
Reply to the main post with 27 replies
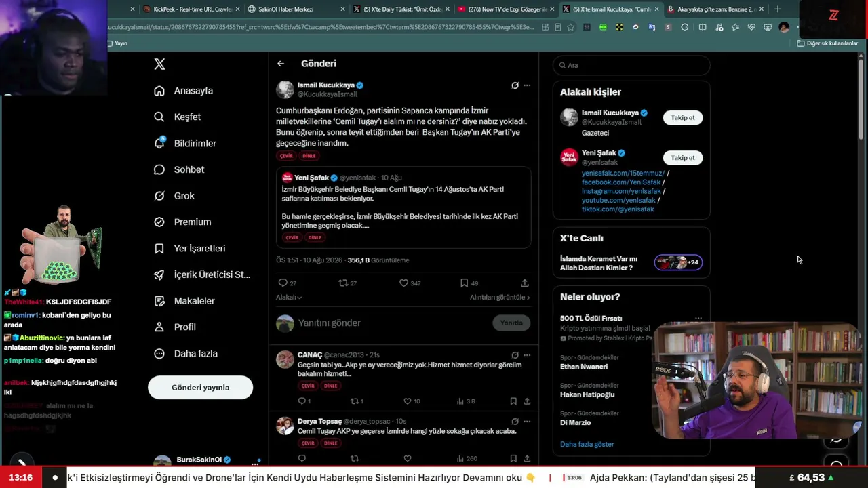click(x=287, y=283)
